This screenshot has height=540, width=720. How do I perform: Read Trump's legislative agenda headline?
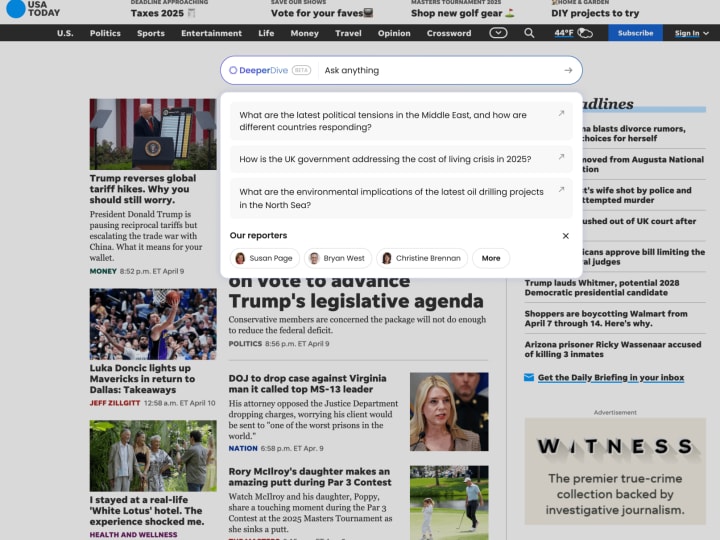[x=356, y=294]
